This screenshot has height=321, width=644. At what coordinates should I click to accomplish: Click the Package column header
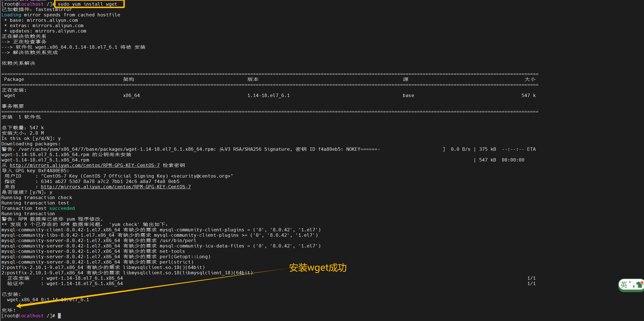pos(14,79)
